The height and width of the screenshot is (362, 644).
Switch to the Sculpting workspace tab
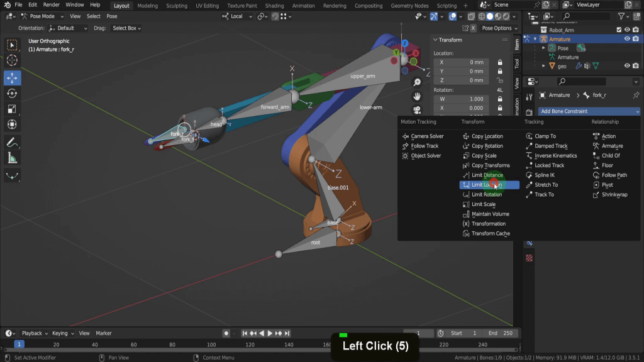point(176,6)
